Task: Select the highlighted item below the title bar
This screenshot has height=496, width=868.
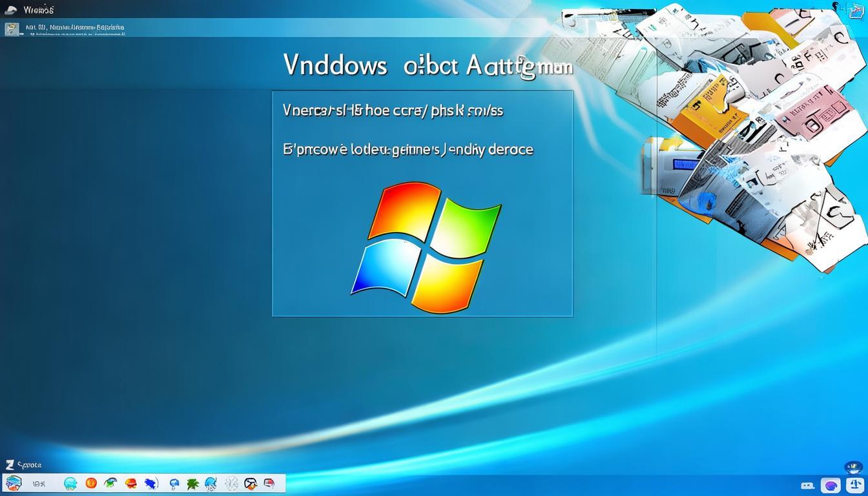Action: 65,28
